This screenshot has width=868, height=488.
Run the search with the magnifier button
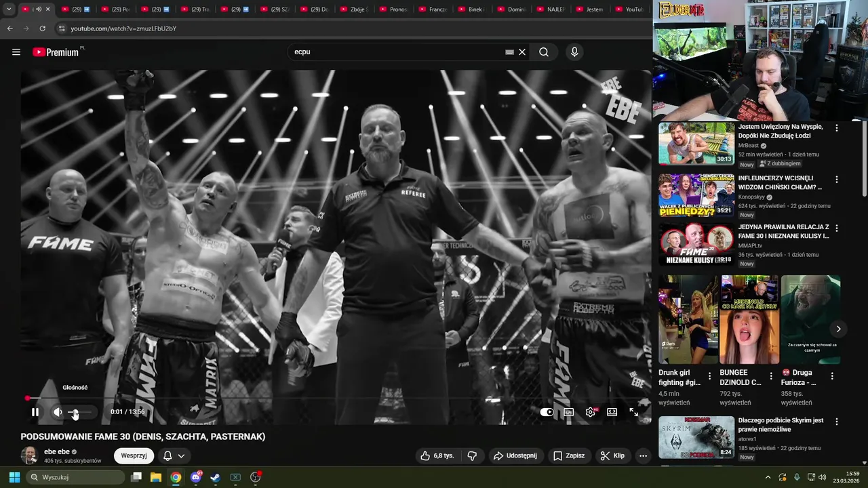[544, 52]
